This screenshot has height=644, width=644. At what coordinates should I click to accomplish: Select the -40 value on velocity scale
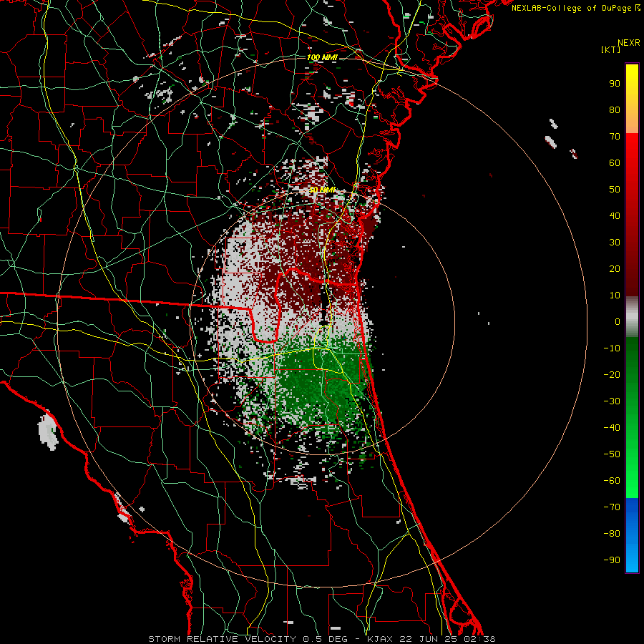tap(612, 428)
